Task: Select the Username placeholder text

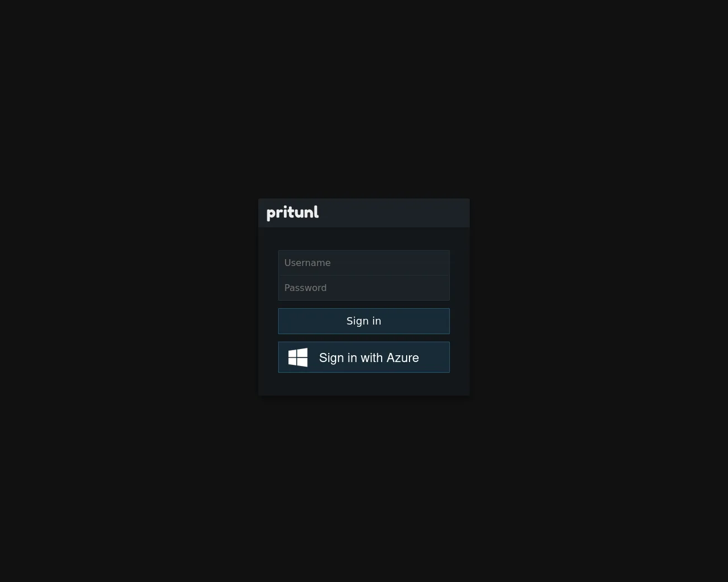Action: point(307,263)
